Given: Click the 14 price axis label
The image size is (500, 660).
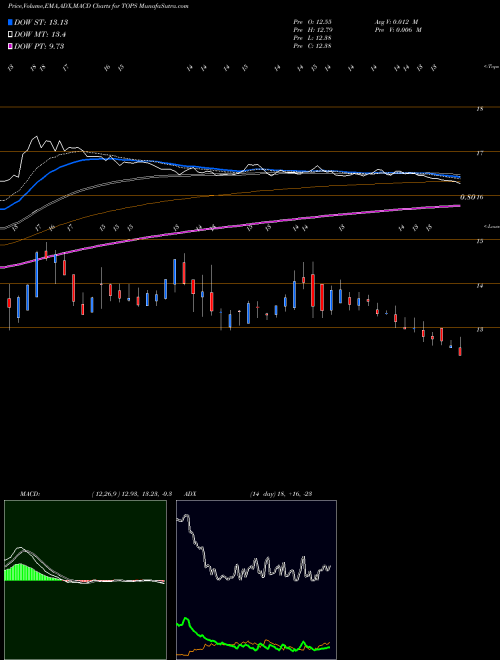Looking at the screenshot, I should 479,286.
